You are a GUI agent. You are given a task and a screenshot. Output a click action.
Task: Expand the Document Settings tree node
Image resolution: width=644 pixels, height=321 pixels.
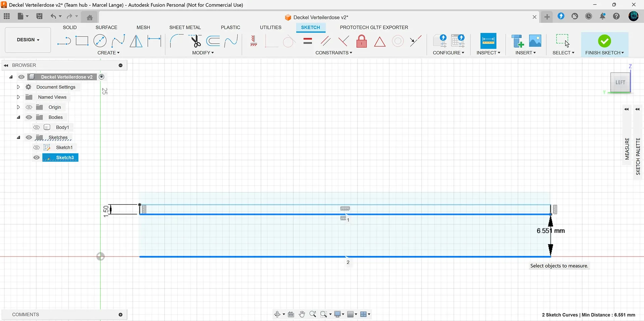pos(18,87)
